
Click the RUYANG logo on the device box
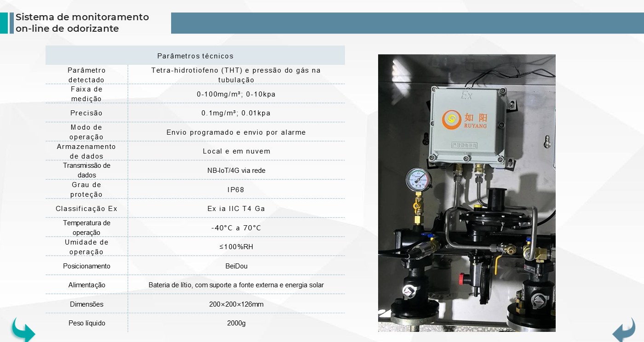click(x=465, y=120)
